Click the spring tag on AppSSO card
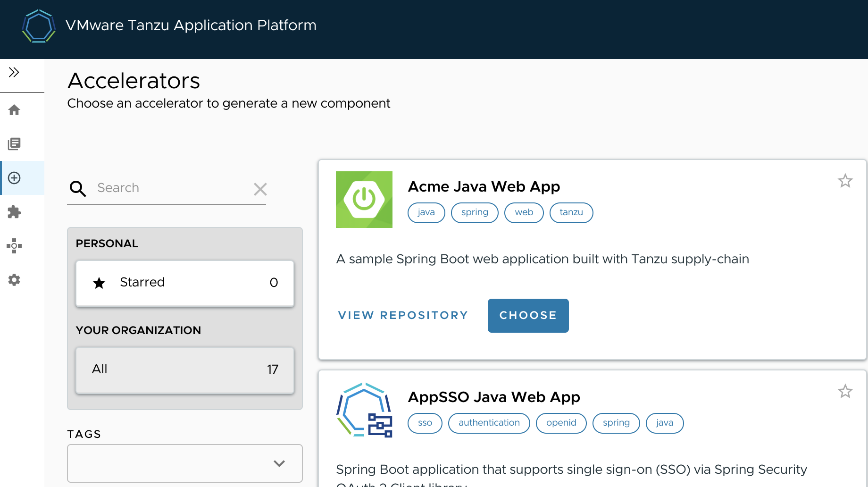868x487 pixels. (616, 423)
